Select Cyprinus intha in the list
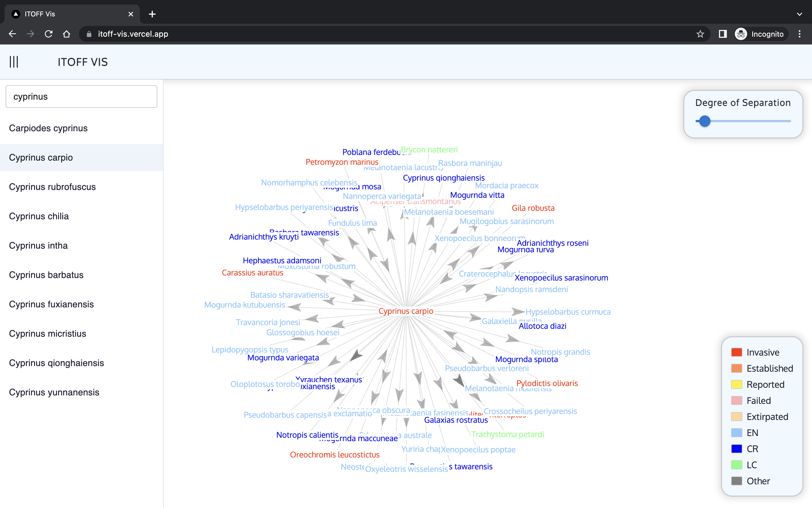812x508 pixels. point(81,246)
